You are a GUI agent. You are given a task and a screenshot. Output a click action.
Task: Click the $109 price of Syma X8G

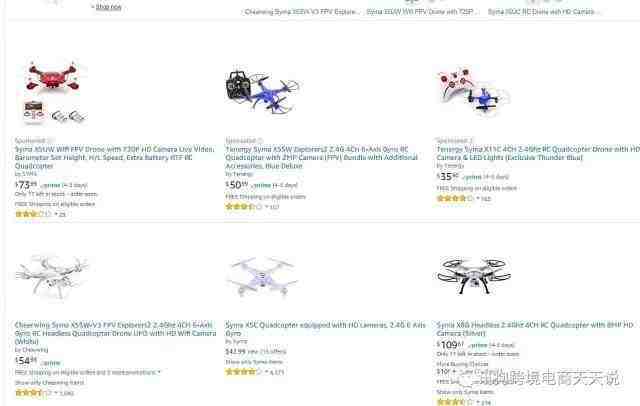450,345
